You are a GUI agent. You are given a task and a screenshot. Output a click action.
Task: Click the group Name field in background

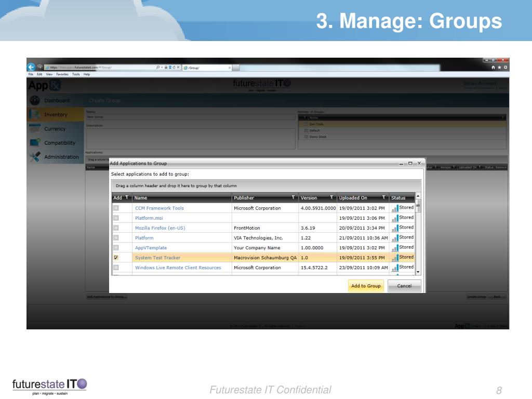coord(190,117)
